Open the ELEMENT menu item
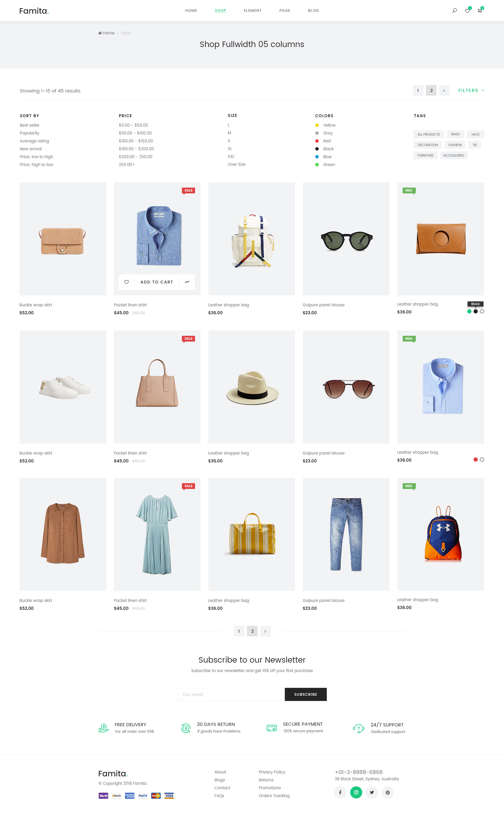 [x=253, y=11]
